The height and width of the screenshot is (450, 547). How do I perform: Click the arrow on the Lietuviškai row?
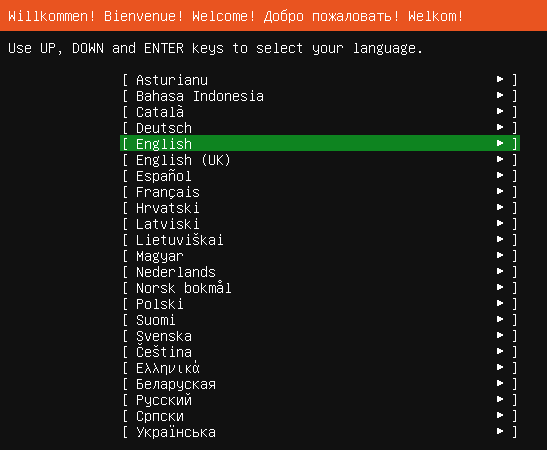click(x=500, y=239)
